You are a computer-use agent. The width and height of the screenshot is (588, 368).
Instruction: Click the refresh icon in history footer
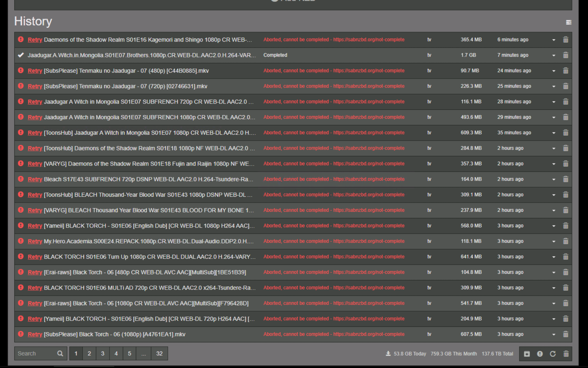point(553,354)
